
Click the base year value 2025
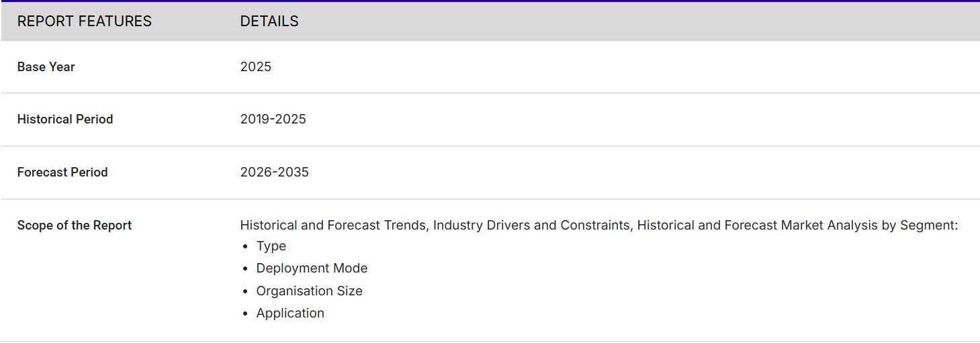click(256, 67)
